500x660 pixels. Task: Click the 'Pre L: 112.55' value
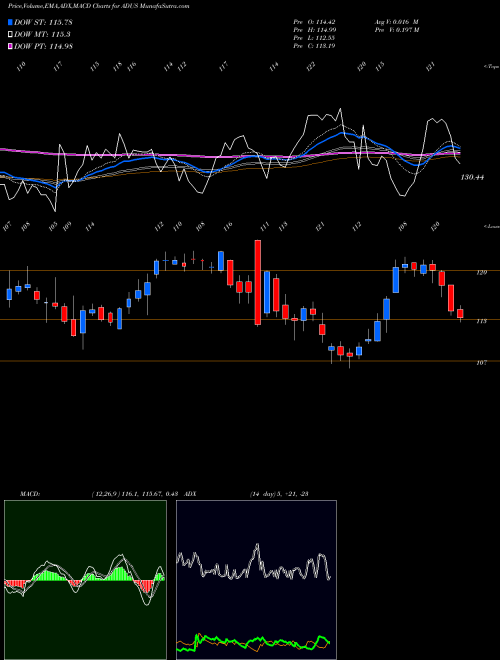coord(314,38)
